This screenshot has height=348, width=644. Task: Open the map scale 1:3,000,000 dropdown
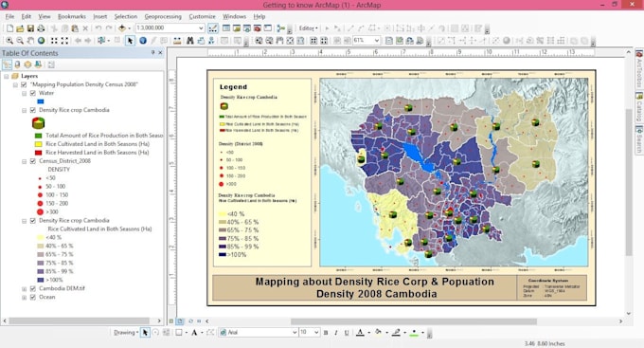click(201, 27)
